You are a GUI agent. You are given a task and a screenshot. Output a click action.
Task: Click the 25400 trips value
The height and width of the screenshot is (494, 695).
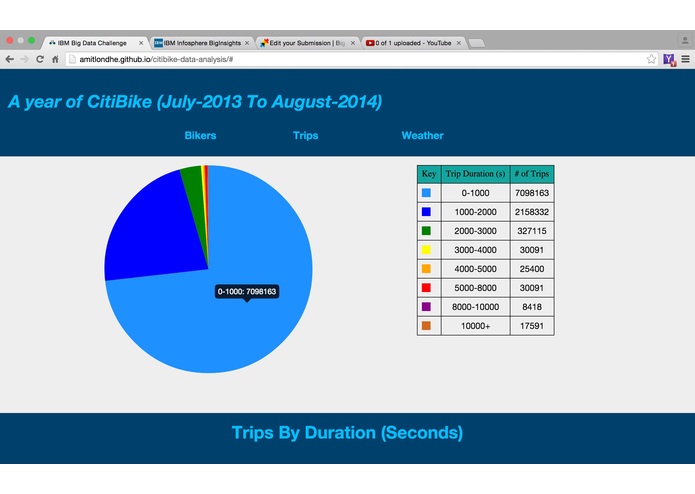pyautogui.click(x=532, y=269)
